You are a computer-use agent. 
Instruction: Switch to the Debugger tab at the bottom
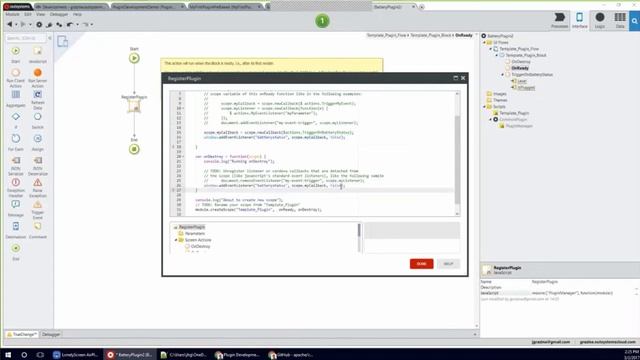point(51,334)
